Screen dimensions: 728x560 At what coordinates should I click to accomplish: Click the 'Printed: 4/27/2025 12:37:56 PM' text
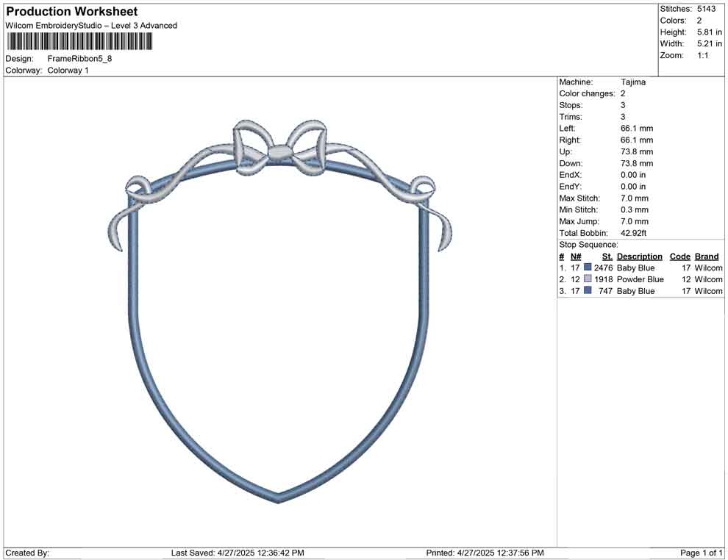click(485, 553)
